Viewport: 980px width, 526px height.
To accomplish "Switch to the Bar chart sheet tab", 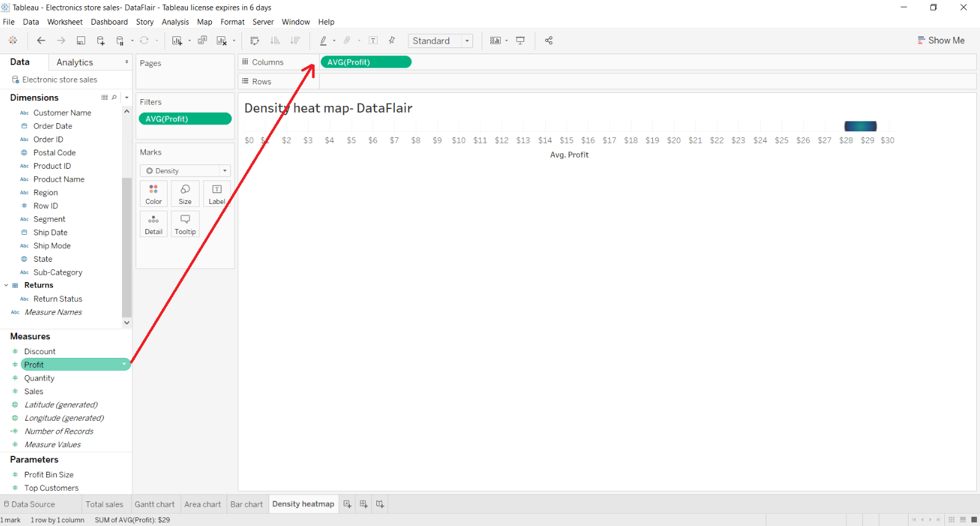I will point(246,504).
